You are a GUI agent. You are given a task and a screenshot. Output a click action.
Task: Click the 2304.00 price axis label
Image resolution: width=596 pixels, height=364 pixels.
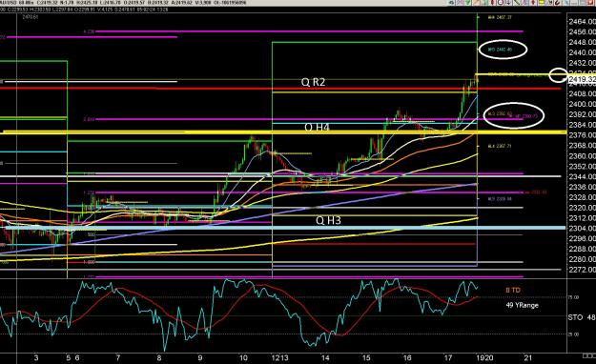[x=582, y=229]
